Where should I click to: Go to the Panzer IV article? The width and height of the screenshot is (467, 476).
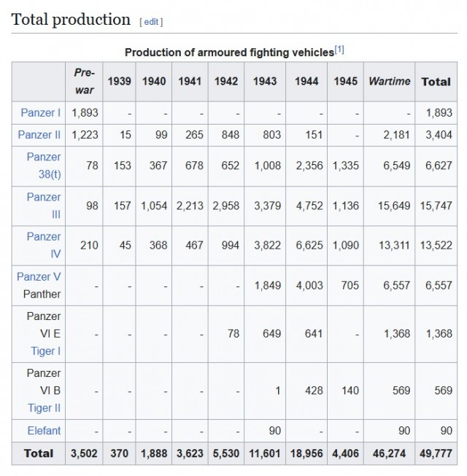tap(44, 245)
